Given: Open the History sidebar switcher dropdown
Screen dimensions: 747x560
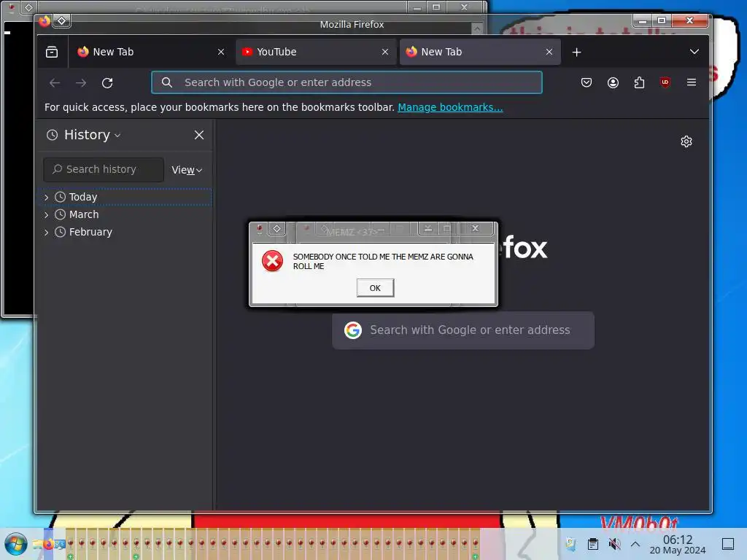Looking at the screenshot, I should coord(92,135).
